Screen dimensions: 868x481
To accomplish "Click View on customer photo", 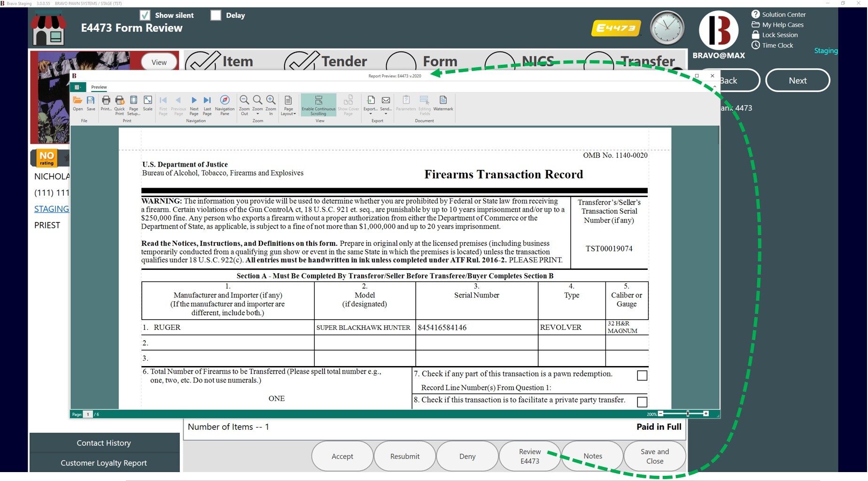I will click(159, 62).
